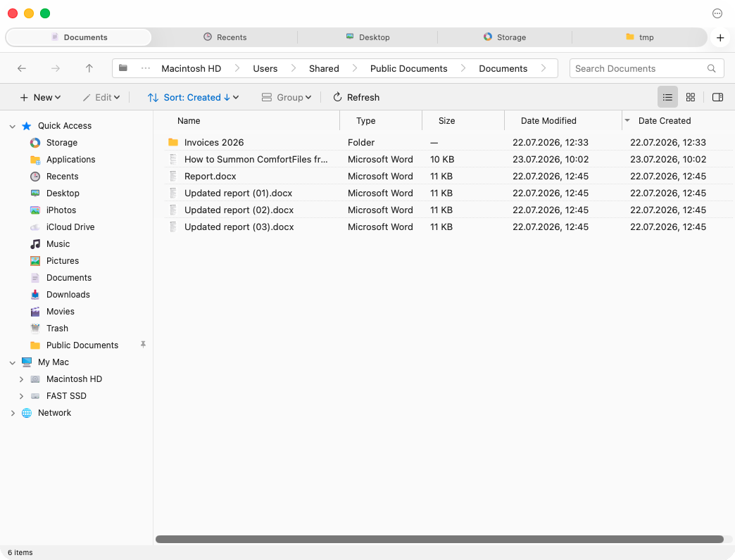This screenshot has height=560, width=735.
Task: Go forward with the right arrow
Action: [x=56, y=68]
